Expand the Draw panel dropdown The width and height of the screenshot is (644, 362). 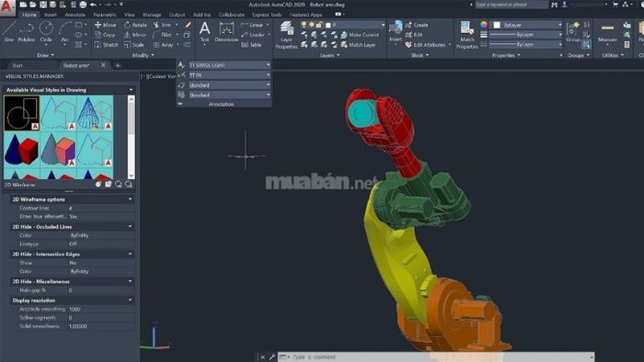(45, 55)
